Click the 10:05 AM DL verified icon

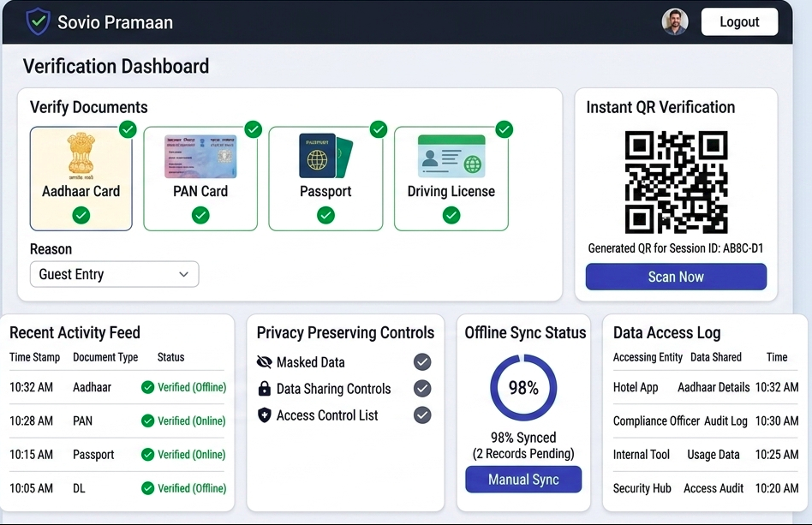coord(147,488)
